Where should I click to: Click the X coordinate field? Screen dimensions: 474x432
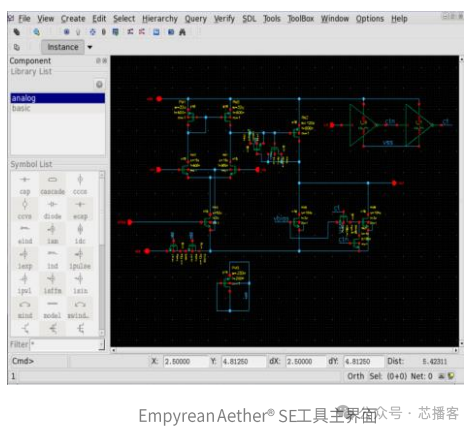186,362
